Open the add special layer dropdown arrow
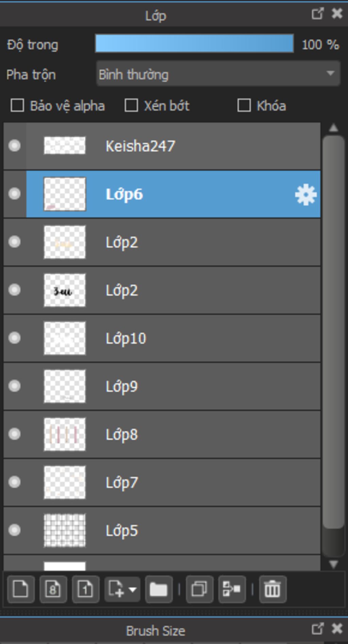Screen dimensions: 348x644 pos(133,590)
